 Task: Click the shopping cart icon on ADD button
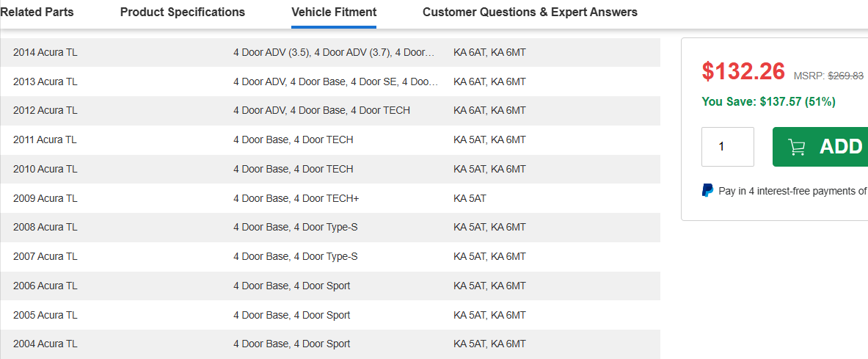tap(797, 147)
